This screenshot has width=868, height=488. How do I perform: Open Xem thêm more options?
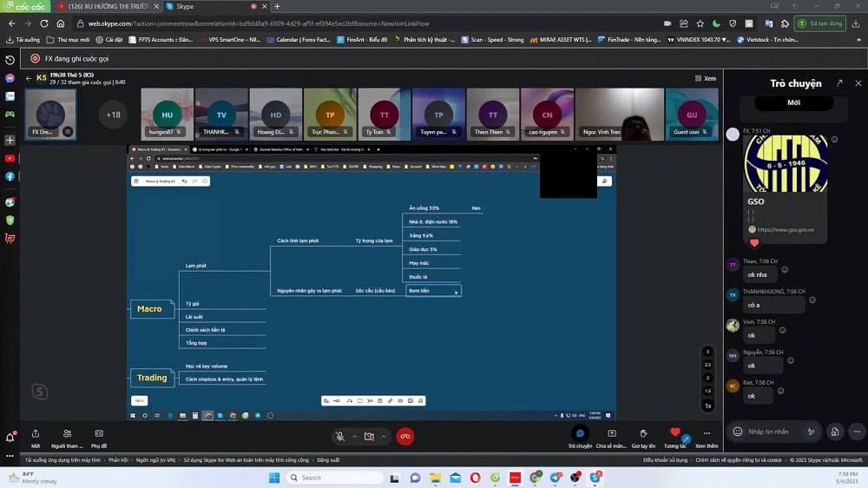tap(707, 437)
